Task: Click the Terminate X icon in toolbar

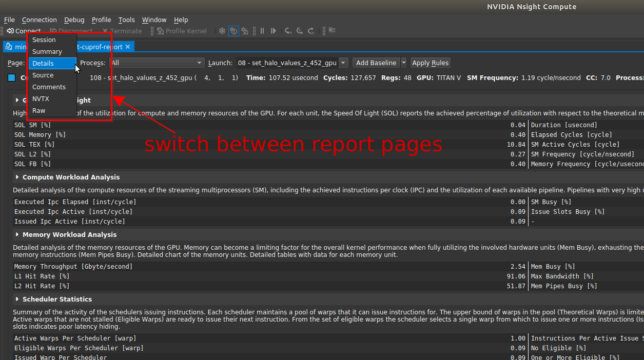Action: [105, 31]
